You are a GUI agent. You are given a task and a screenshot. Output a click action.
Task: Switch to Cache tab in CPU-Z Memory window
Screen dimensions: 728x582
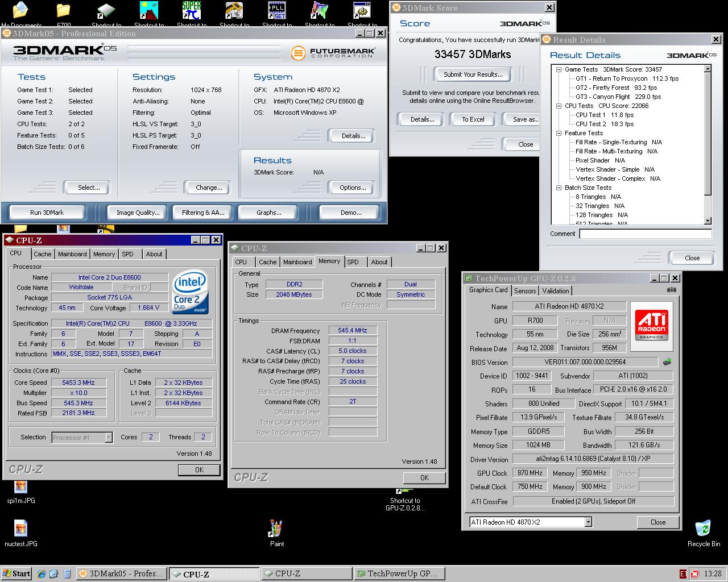[x=267, y=262]
